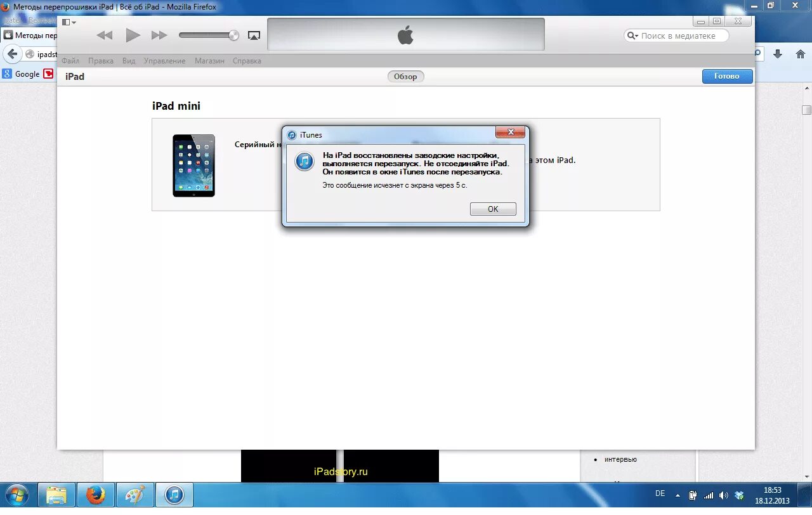Open the Windows Start menu
Viewport: 812px width, 515px height.
(x=16, y=495)
